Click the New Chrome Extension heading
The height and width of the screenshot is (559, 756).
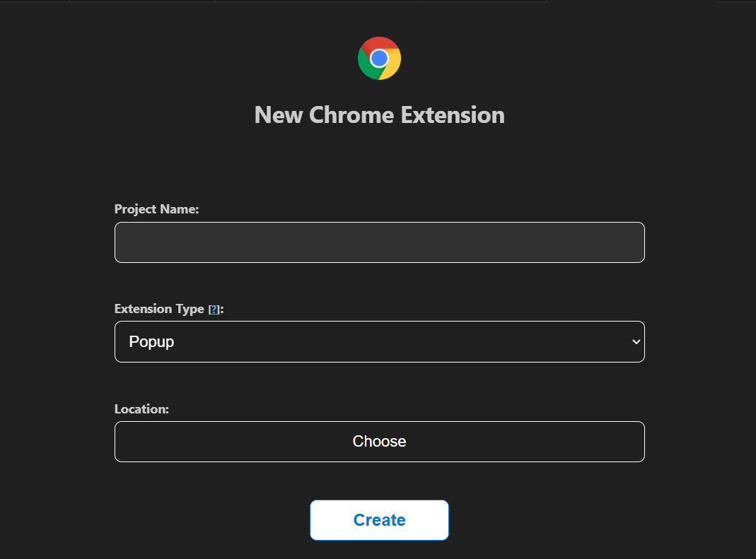[x=380, y=115]
